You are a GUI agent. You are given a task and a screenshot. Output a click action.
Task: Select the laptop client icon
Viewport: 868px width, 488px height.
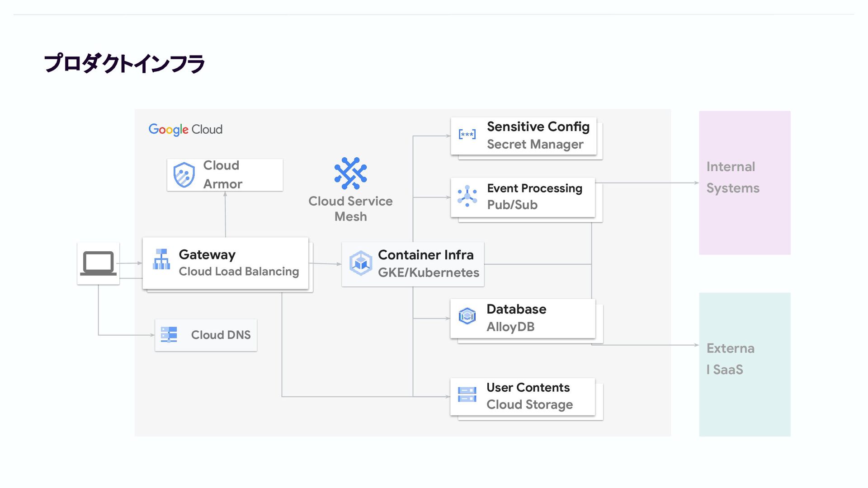98,263
